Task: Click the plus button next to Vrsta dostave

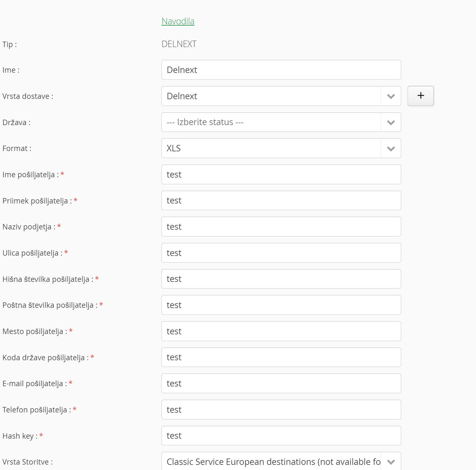Action: 421,96
